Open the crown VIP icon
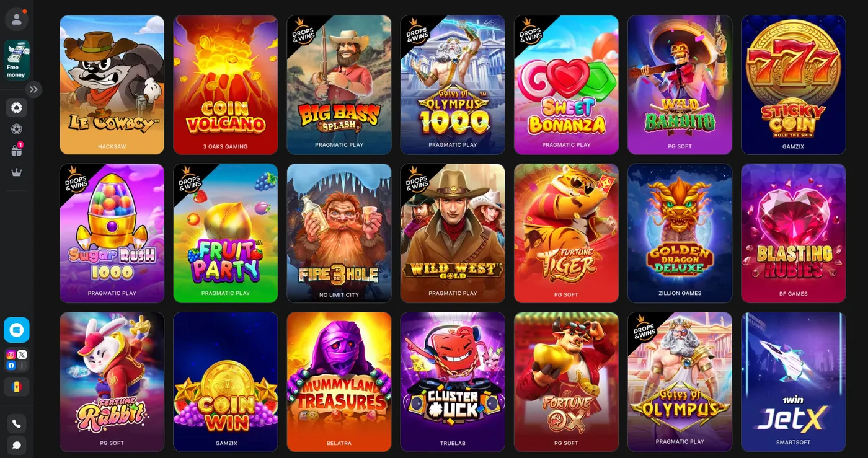 point(17,172)
